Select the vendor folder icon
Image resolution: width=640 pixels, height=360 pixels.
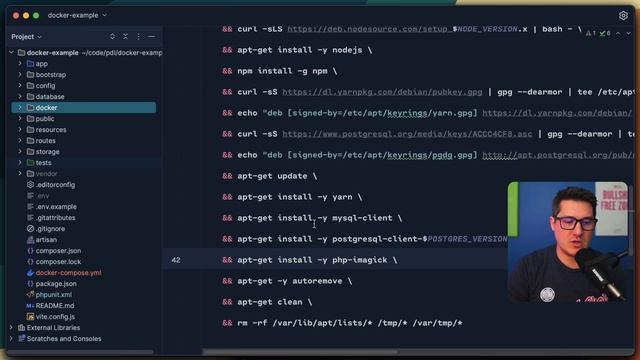click(30, 174)
